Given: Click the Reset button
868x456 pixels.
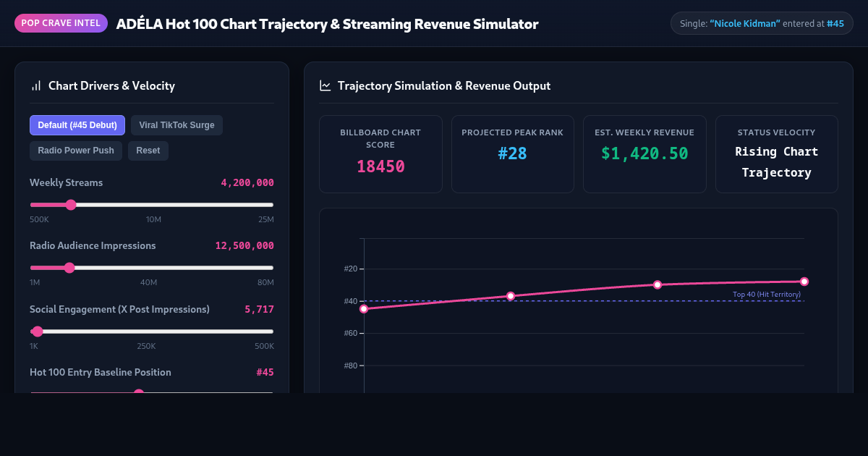Looking at the screenshot, I should pyautogui.click(x=148, y=151).
